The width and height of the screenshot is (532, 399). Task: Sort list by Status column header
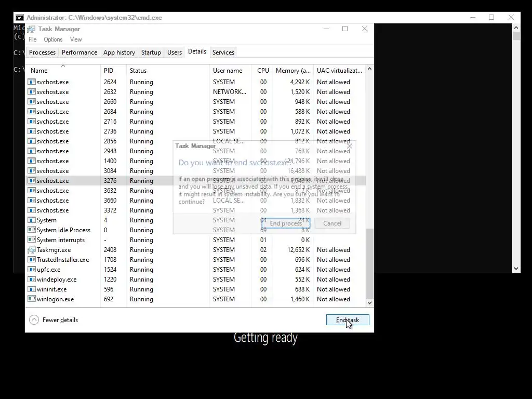pos(168,70)
